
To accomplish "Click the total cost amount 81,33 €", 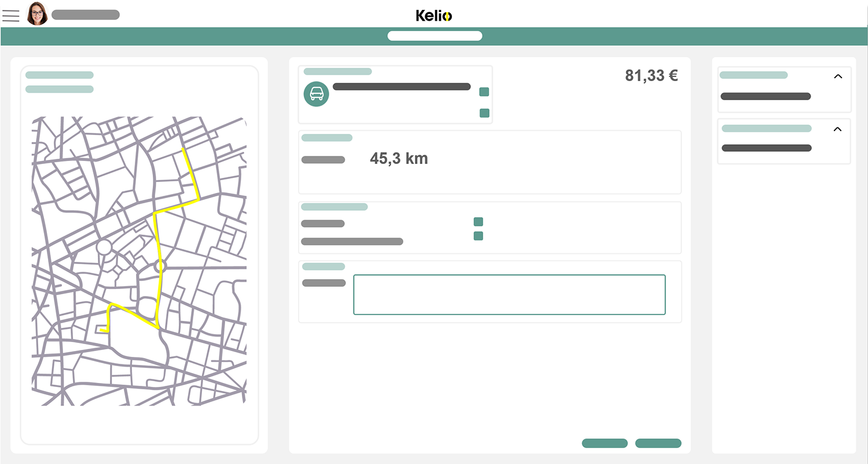I will pyautogui.click(x=651, y=75).
